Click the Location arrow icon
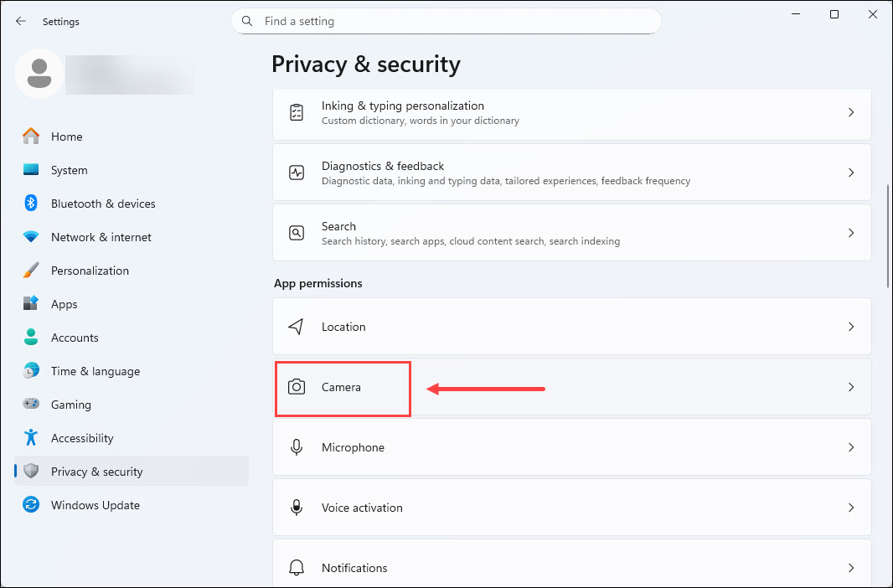893x588 pixels. click(x=297, y=327)
